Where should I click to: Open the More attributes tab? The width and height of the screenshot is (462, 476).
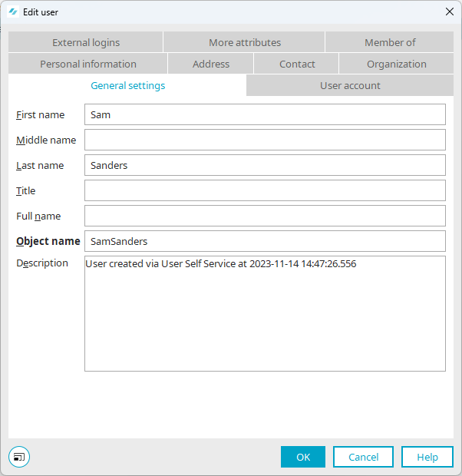pyautogui.click(x=245, y=42)
